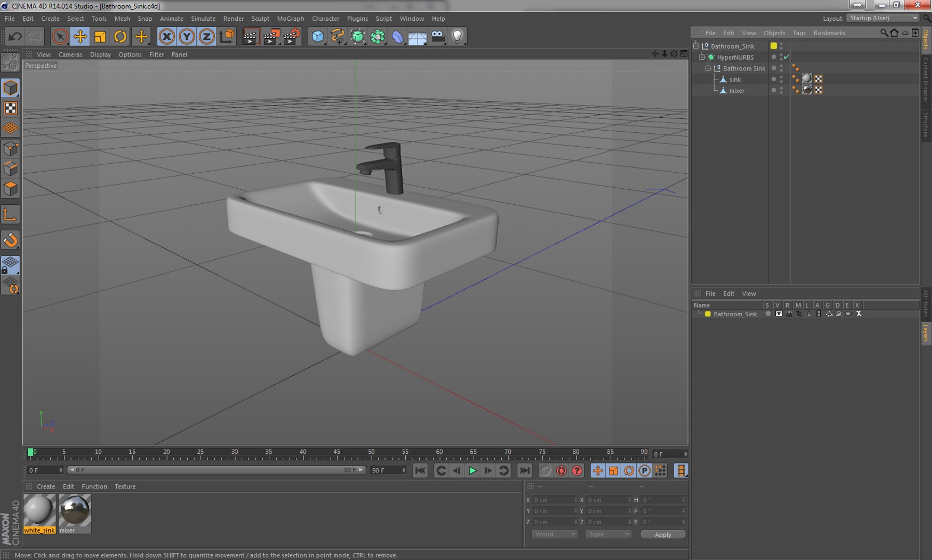Select the Live Selection tool
932x560 pixels.
coord(60,36)
